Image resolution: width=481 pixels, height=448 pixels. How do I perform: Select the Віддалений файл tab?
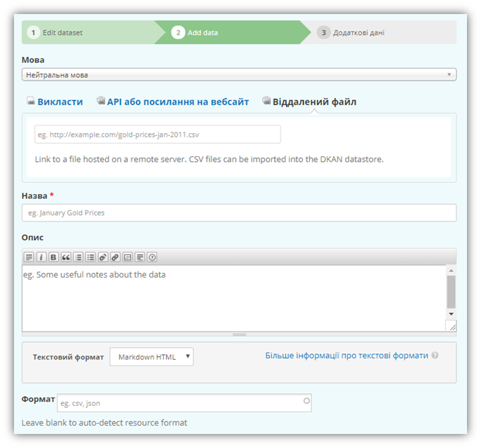tap(314, 102)
